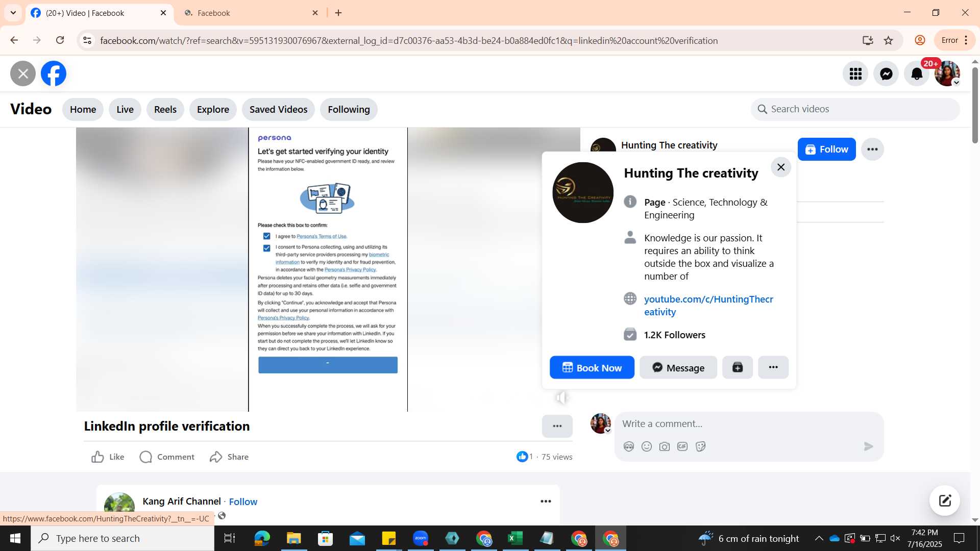Insert an avatar sticker in the comment
980x551 pixels.
629,446
